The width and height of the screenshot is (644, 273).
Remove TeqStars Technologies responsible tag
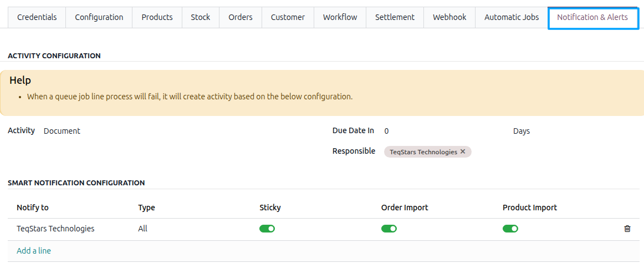(463, 151)
